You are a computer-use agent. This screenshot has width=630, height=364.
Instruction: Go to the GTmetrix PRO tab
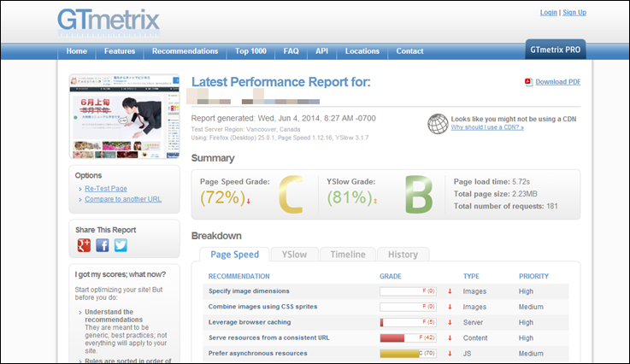pos(556,50)
